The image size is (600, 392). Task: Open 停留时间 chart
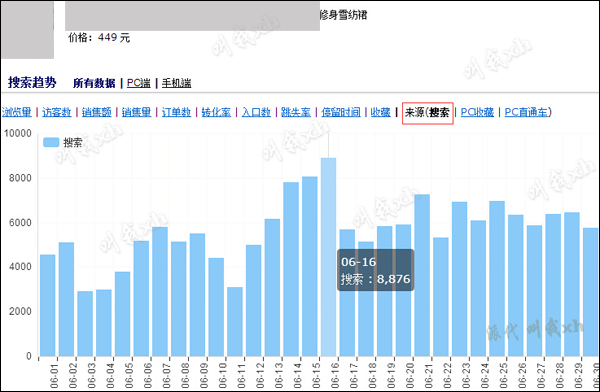click(341, 112)
